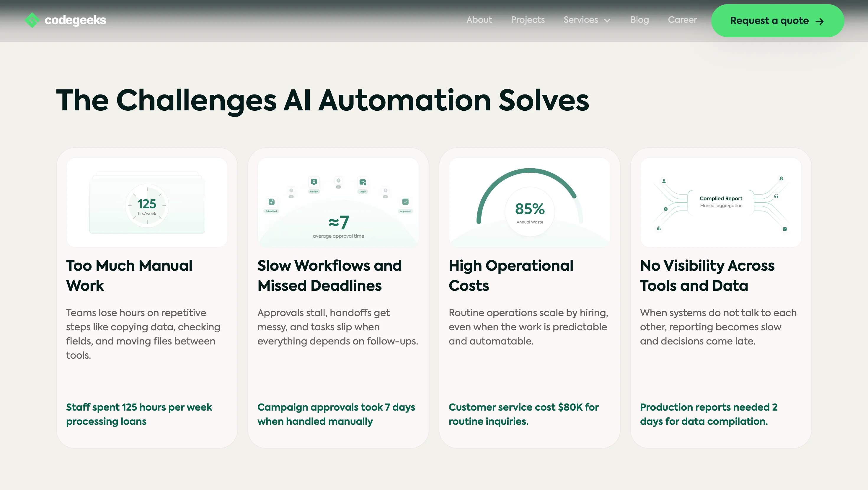868x490 pixels.
Task: Click the bar chart icon
Action: [x=659, y=228]
